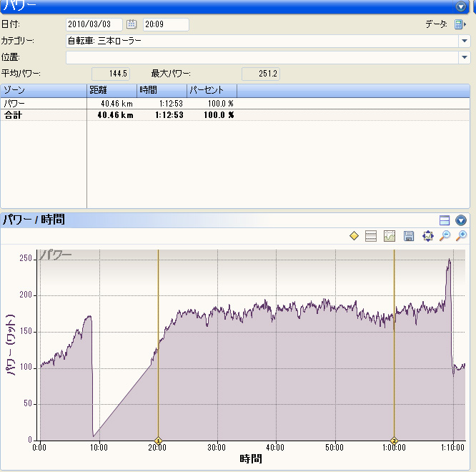Open the パワー / 時間 chart options arrow
476x472 pixels.
point(460,220)
